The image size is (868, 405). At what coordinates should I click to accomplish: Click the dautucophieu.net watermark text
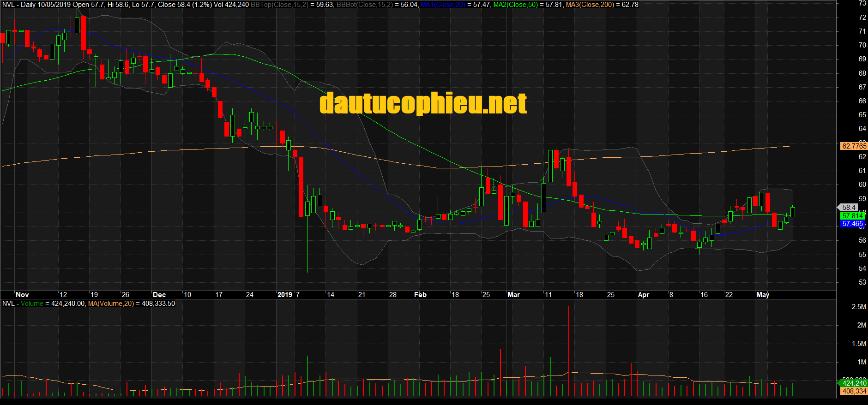pos(423,103)
